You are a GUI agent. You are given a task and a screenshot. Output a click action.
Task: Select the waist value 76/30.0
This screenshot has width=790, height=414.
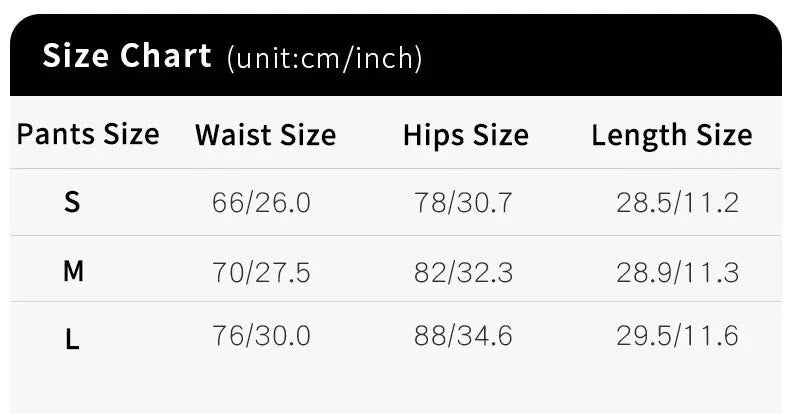[261, 336]
